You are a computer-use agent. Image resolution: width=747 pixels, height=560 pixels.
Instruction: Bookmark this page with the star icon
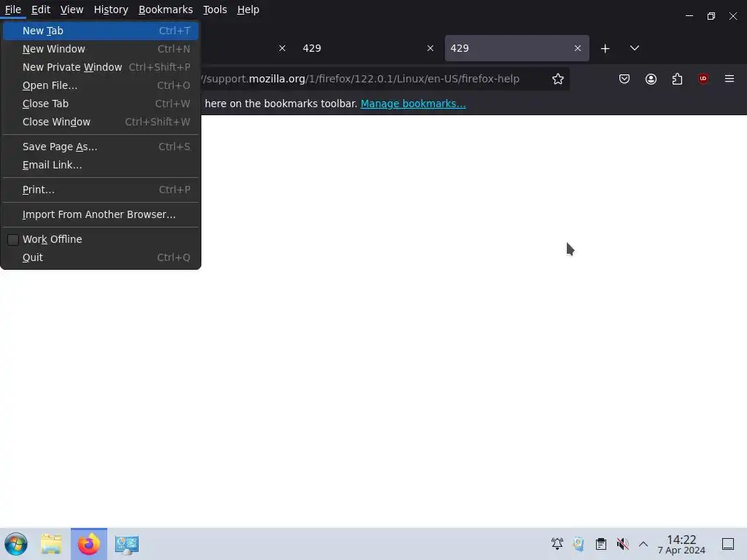[x=558, y=79]
